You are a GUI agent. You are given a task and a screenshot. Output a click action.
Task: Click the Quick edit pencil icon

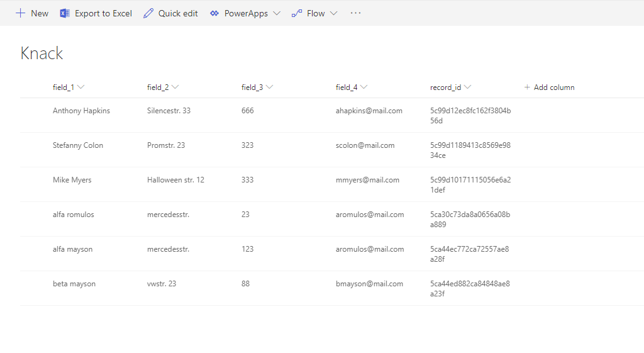click(x=148, y=13)
